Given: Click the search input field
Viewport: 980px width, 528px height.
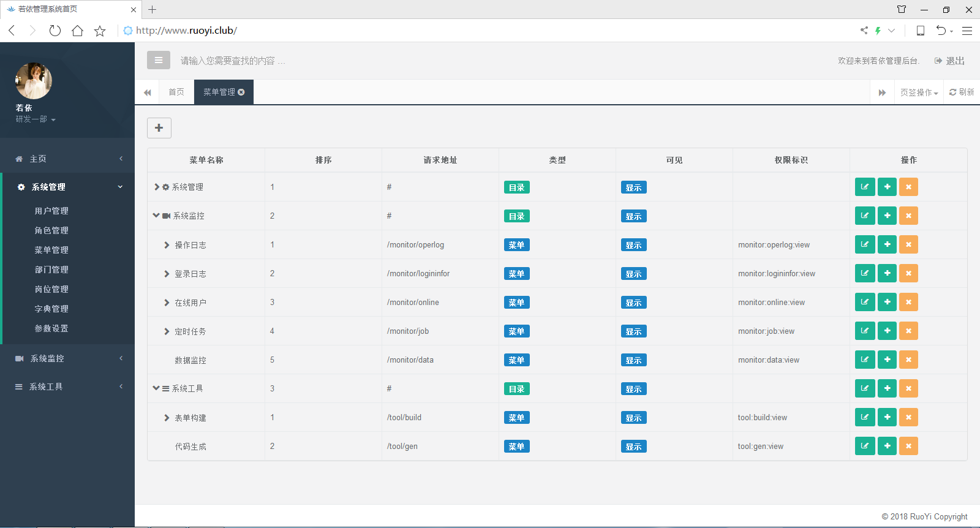Looking at the screenshot, I should tap(233, 61).
